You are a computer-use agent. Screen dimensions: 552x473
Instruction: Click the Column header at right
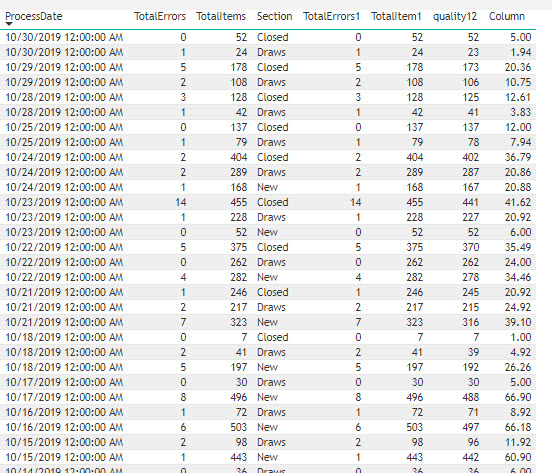[x=507, y=16]
